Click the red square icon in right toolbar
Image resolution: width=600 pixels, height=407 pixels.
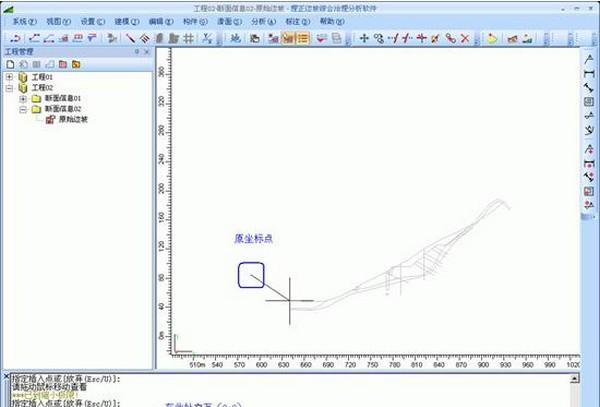point(589,191)
